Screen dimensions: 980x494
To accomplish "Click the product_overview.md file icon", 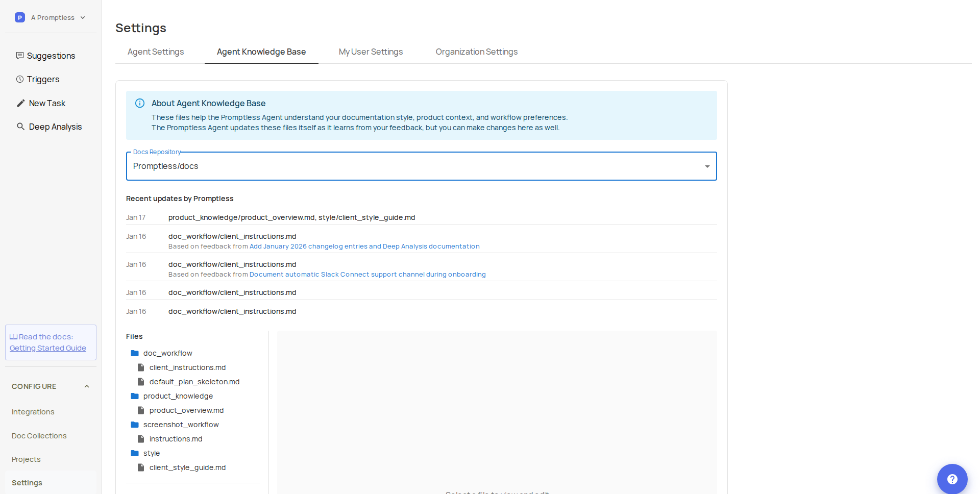I will [x=141, y=410].
